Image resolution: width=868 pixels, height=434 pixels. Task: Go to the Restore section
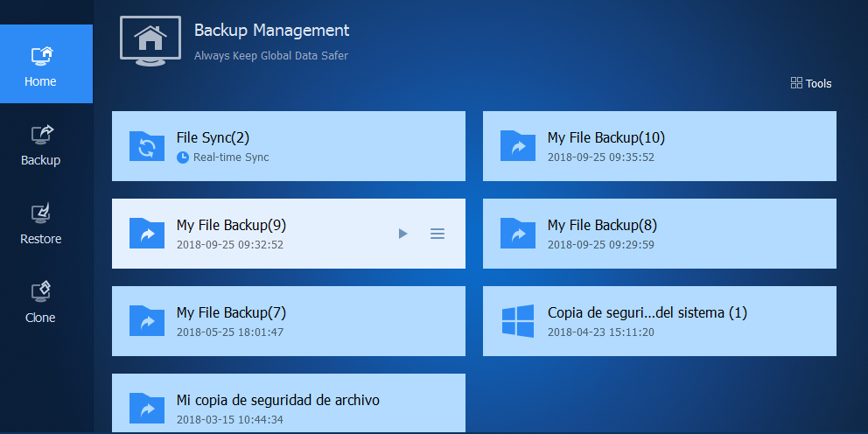(41, 222)
